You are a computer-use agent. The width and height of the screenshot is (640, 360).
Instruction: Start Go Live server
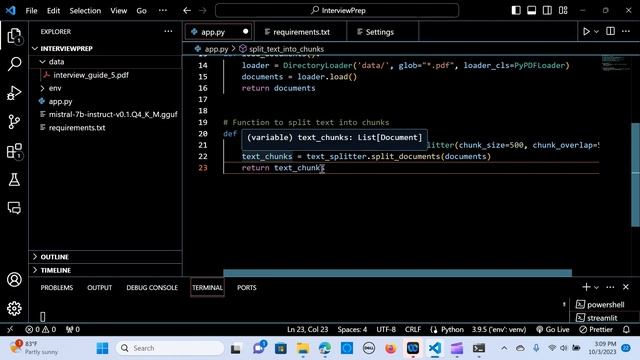552,329
